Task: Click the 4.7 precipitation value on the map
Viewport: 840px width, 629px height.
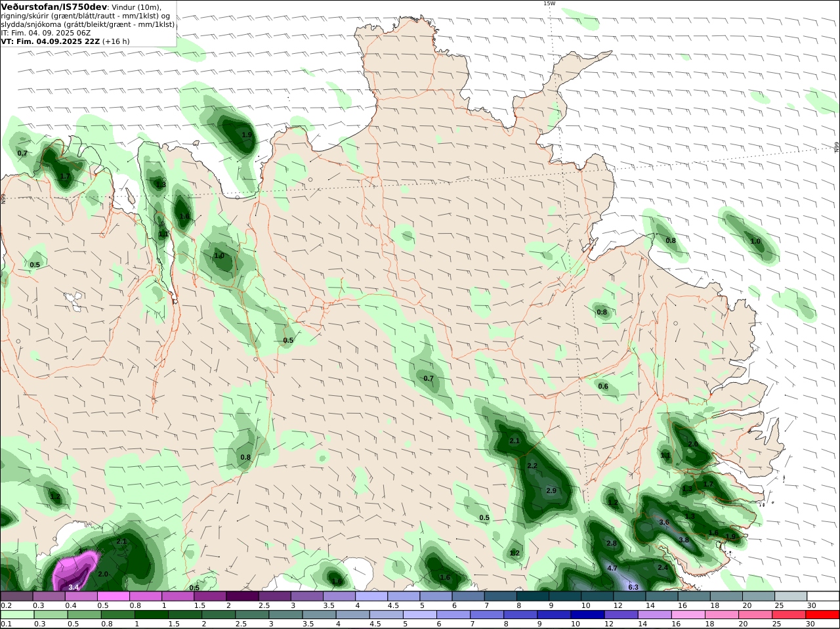Action: click(x=612, y=568)
